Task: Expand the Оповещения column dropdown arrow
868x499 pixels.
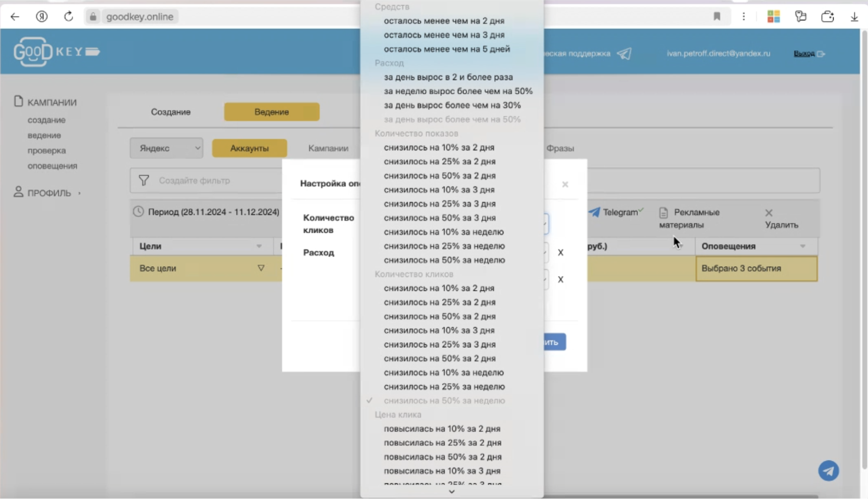Action: tap(802, 246)
